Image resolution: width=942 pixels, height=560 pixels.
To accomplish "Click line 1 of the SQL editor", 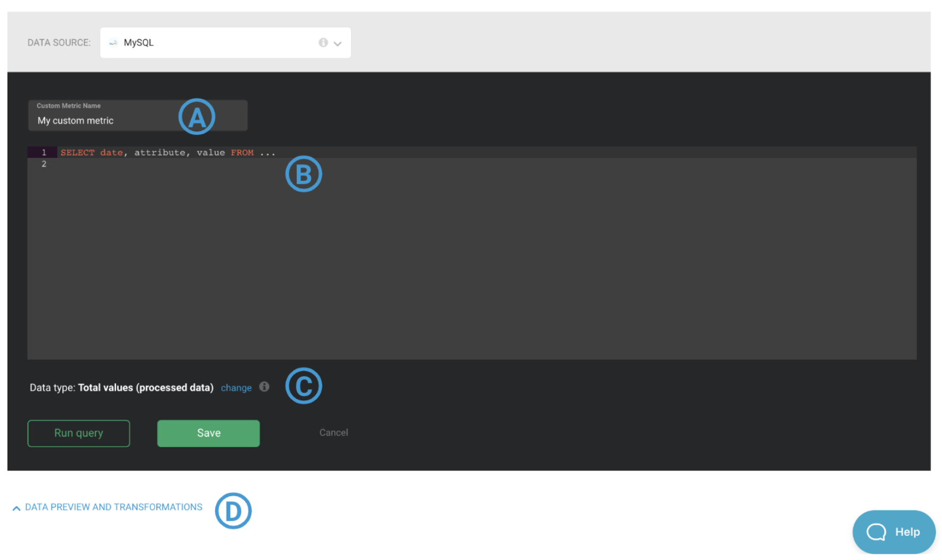I will [x=472, y=153].
